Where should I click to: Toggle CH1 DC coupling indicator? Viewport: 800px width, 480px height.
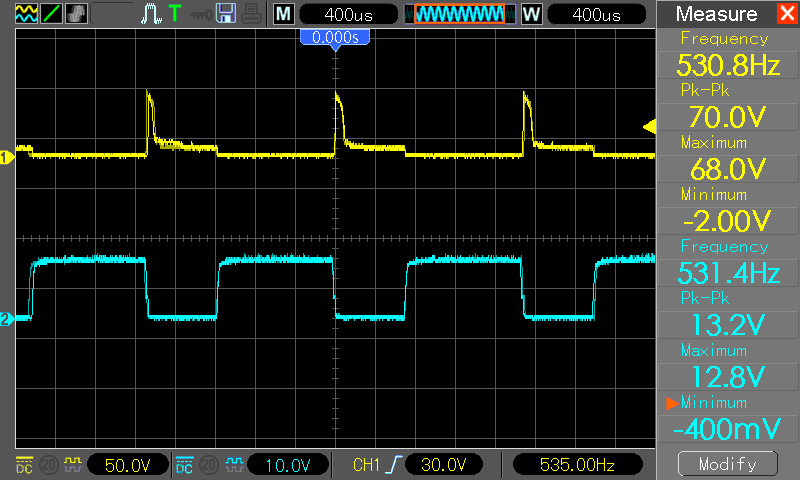point(24,465)
